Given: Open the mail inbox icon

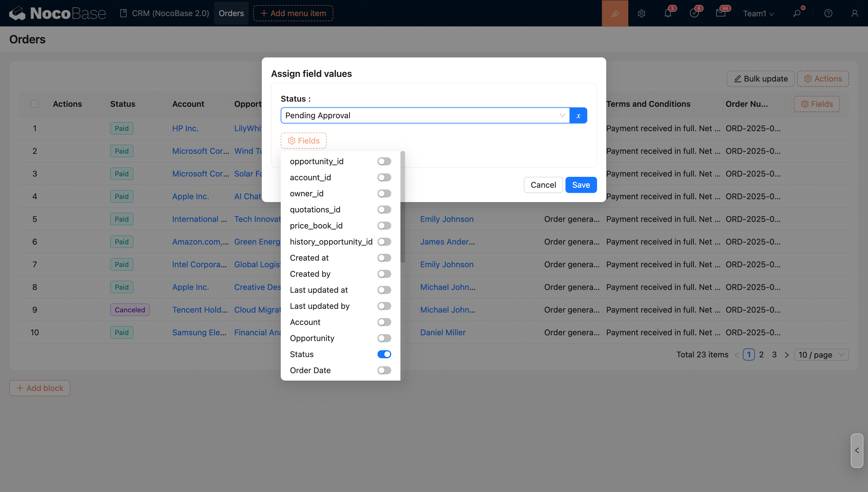Looking at the screenshot, I should point(720,13).
